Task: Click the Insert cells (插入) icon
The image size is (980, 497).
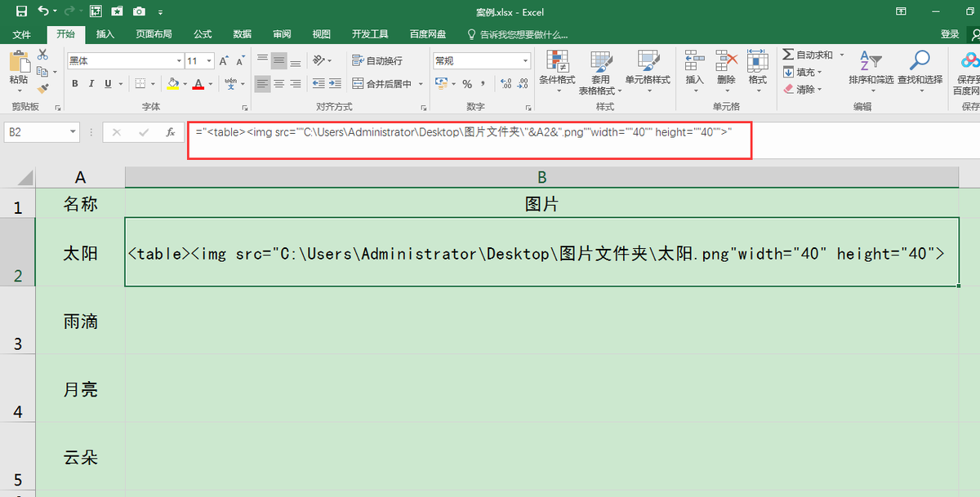Action: pos(695,61)
